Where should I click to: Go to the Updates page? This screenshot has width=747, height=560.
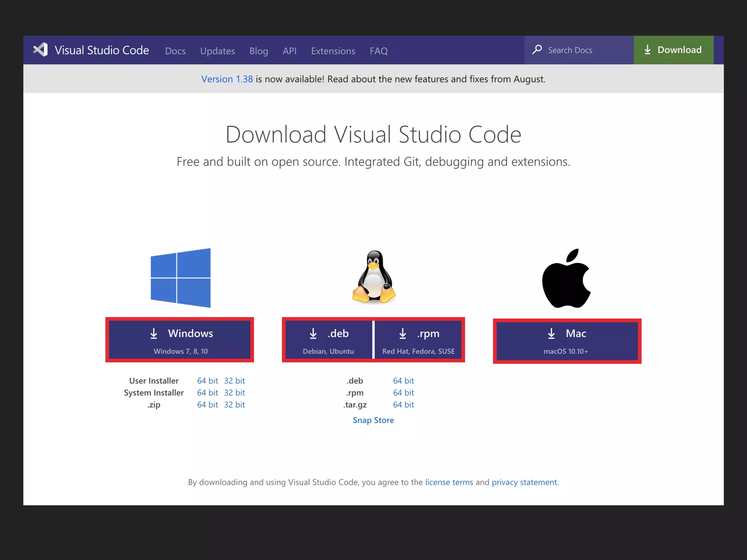click(x=217, y=51)
